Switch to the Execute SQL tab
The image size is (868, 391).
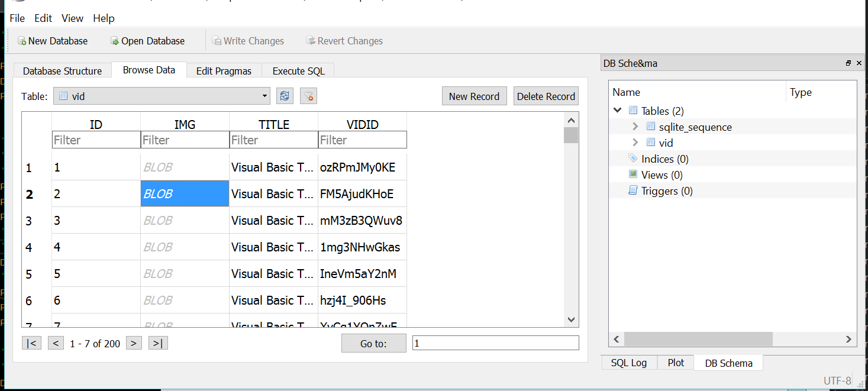(298, 71)
